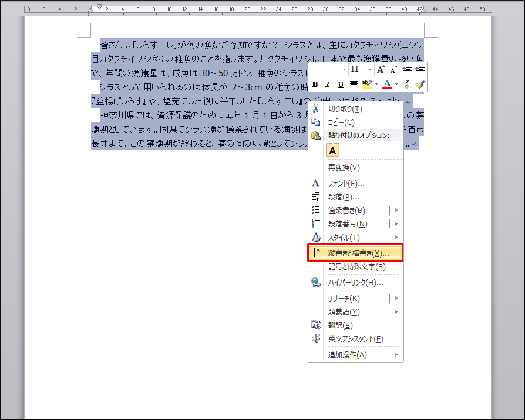Image resolution: width=525 pixels, height=420 pixels.
Task: Click the Grow Font icon
Action: 381,70
